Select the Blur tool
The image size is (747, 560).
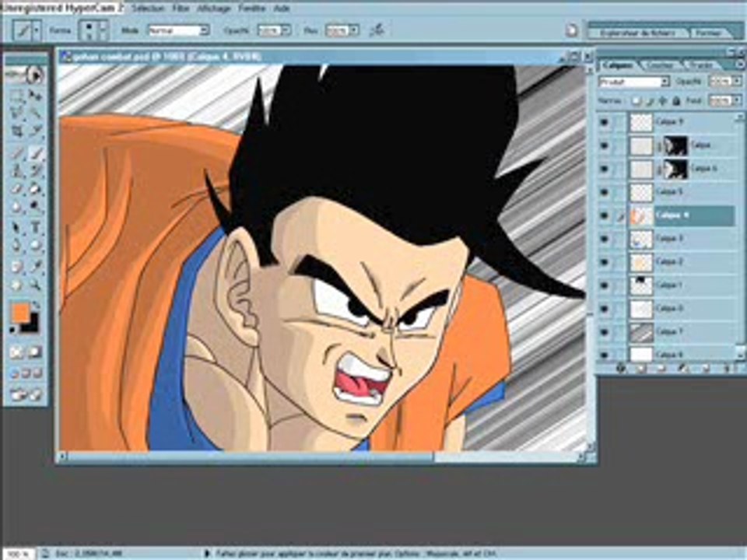point(16,206)
